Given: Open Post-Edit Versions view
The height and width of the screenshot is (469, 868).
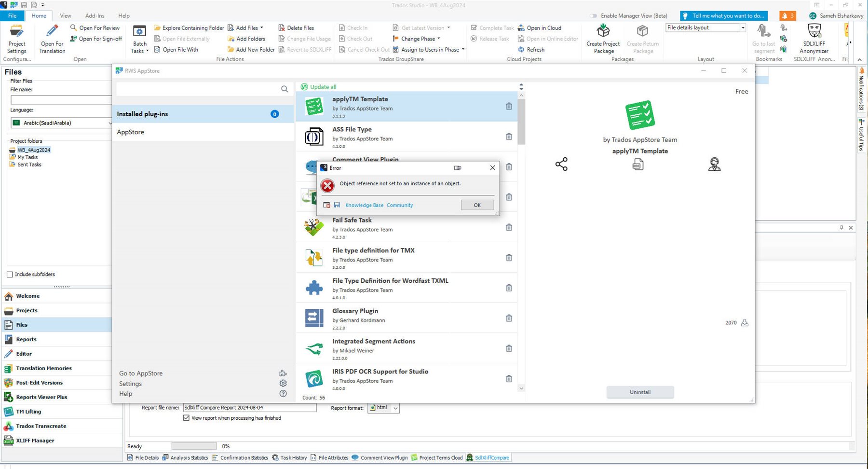Looking at the screenshot, I should point(57,383).
